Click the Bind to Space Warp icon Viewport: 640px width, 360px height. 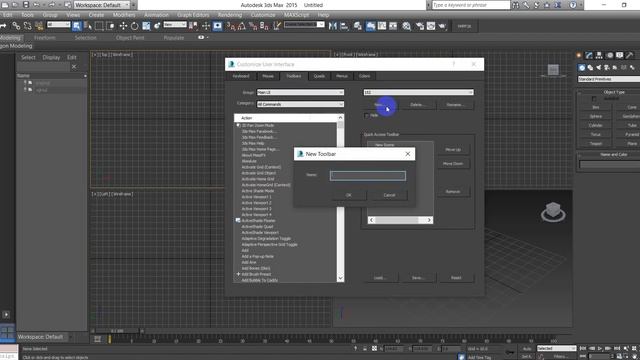click(38, 26)
